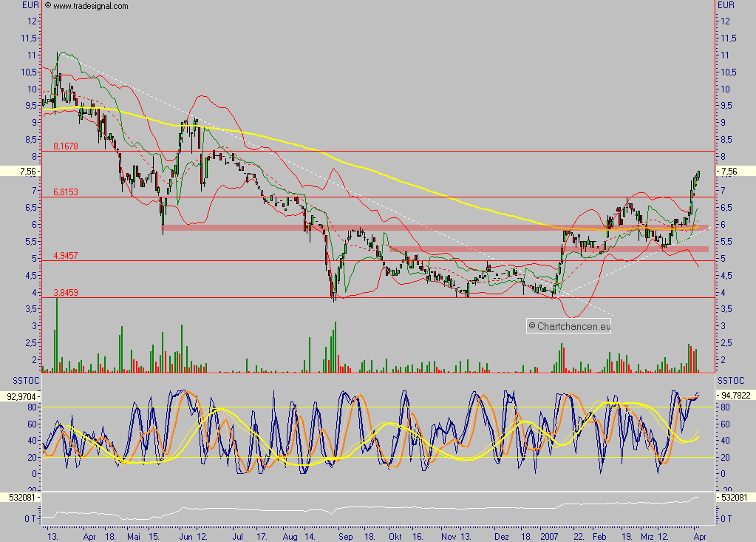This screenshot has height=542, width=756.
Task: Click the SSTOC indicator title
Action: 16,380
